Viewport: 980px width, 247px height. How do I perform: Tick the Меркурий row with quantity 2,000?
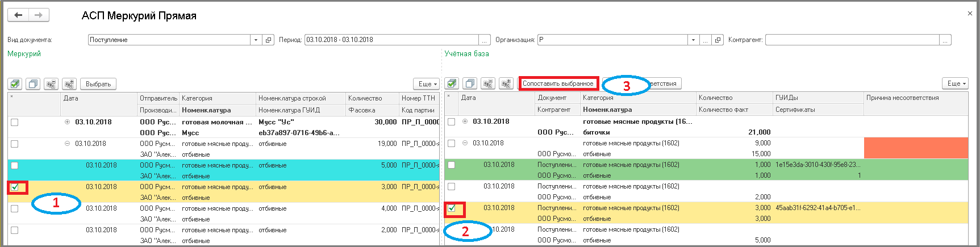point(14,230)
